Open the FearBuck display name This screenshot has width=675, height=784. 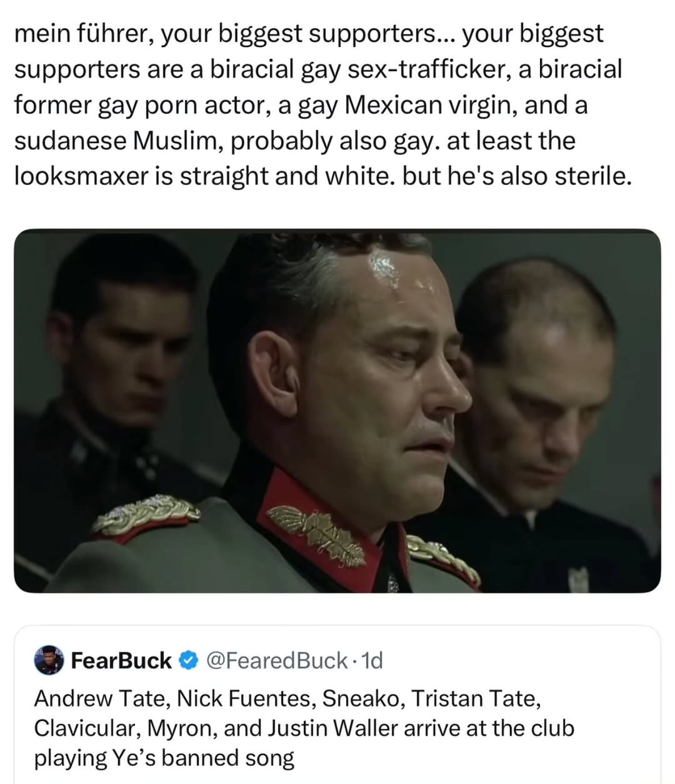pos(121,660)
